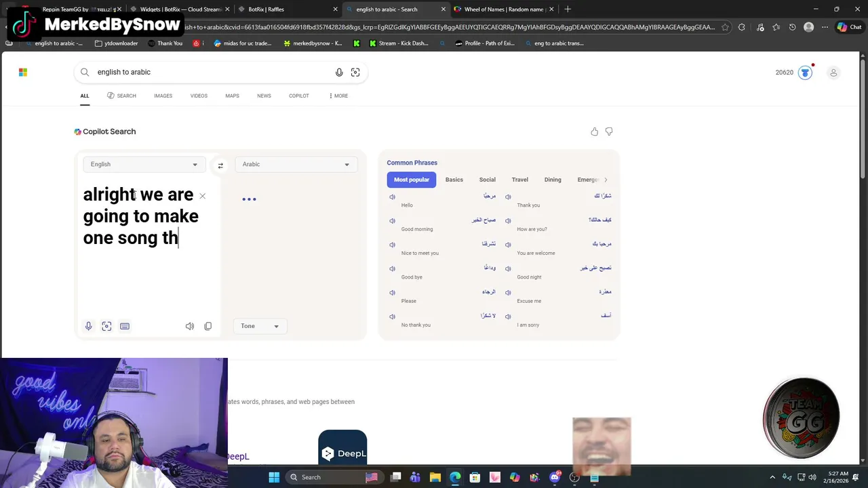
Task: Play audio for the Good night phrase
Action: 508,269
